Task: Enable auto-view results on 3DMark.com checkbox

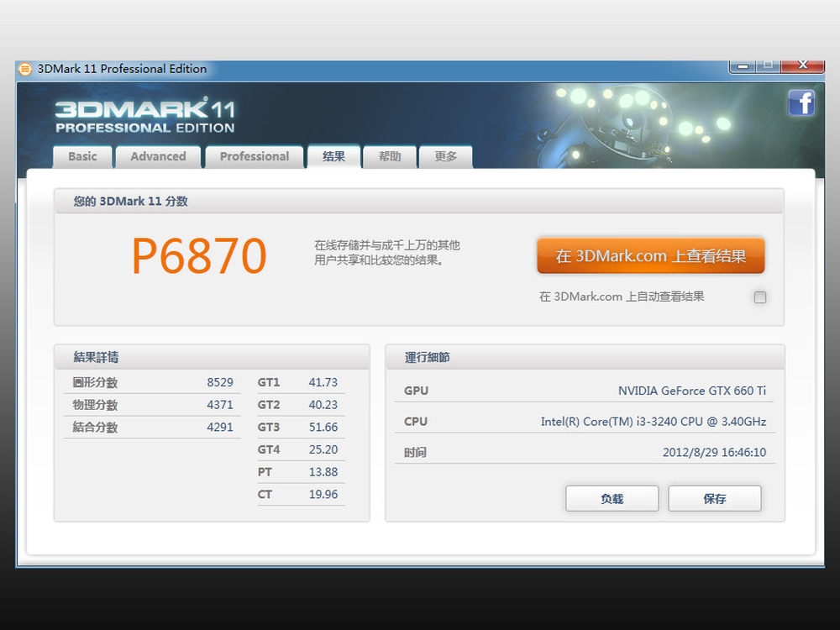Action: tap(759, 297)
